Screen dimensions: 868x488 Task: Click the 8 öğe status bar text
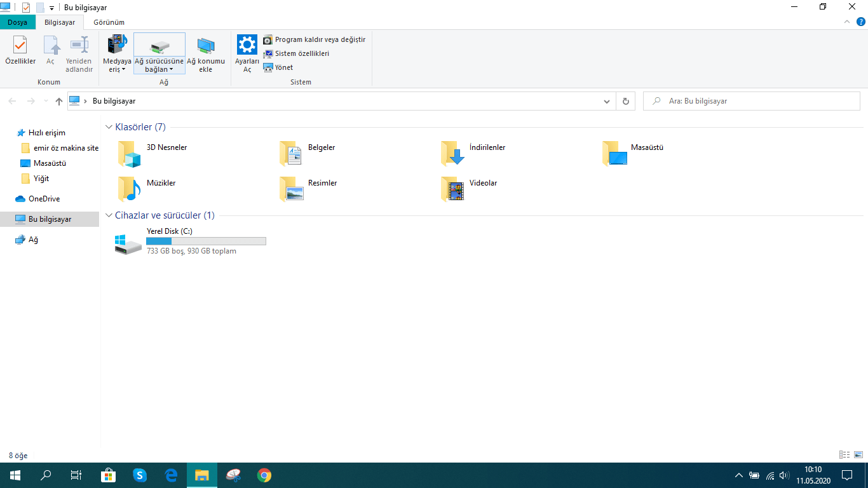coord(18,456)
